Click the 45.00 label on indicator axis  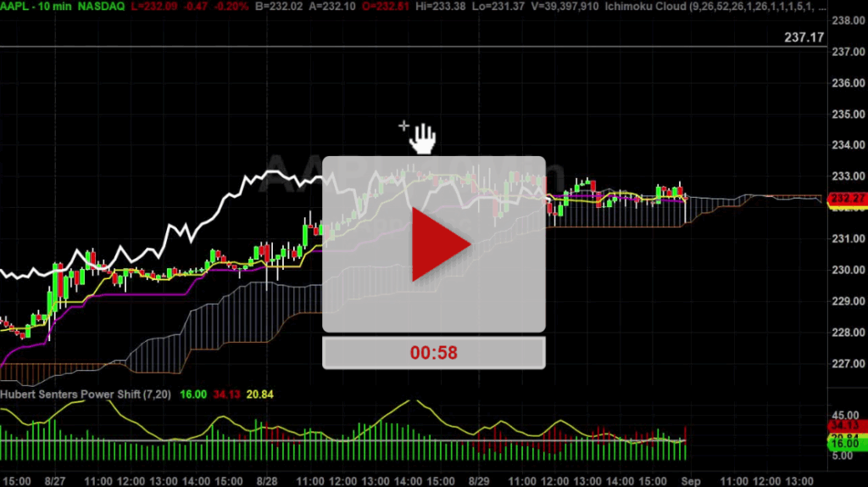click(x=847, y=414)
